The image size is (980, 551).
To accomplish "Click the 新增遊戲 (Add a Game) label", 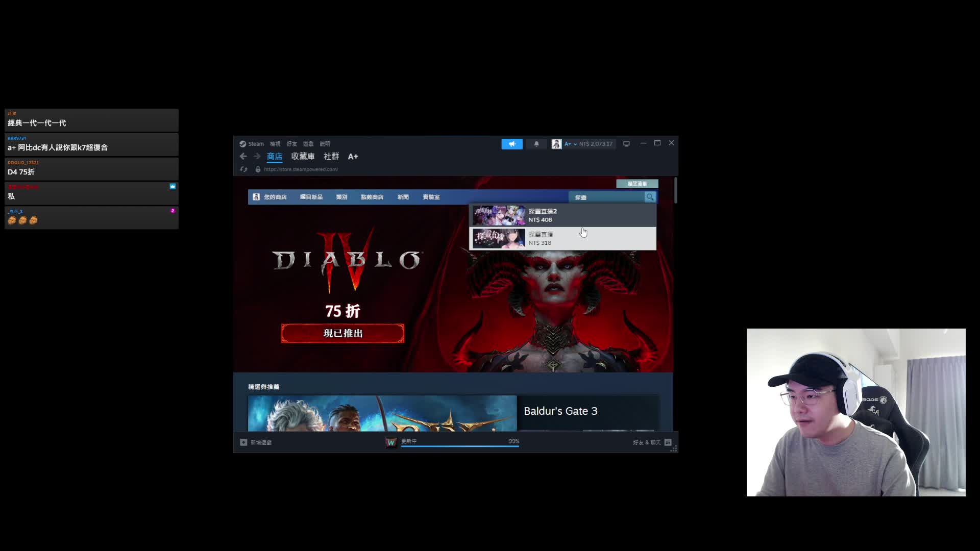I will click(261, 442).
